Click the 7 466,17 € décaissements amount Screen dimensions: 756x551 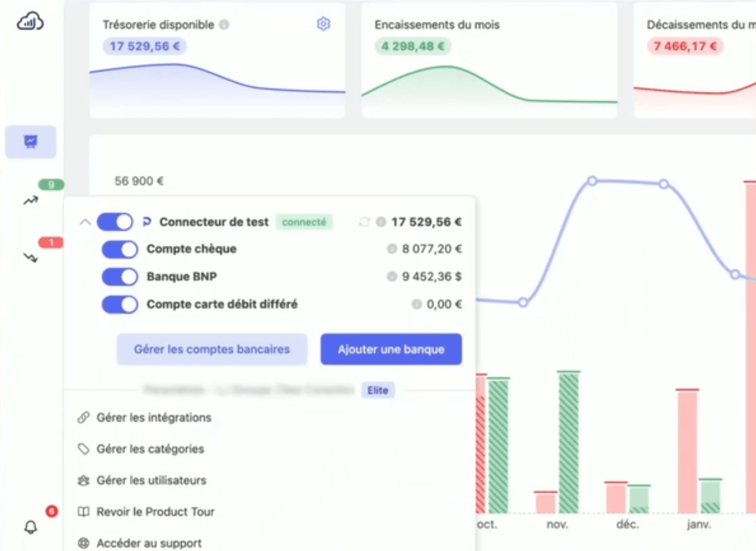click(685, 46)
